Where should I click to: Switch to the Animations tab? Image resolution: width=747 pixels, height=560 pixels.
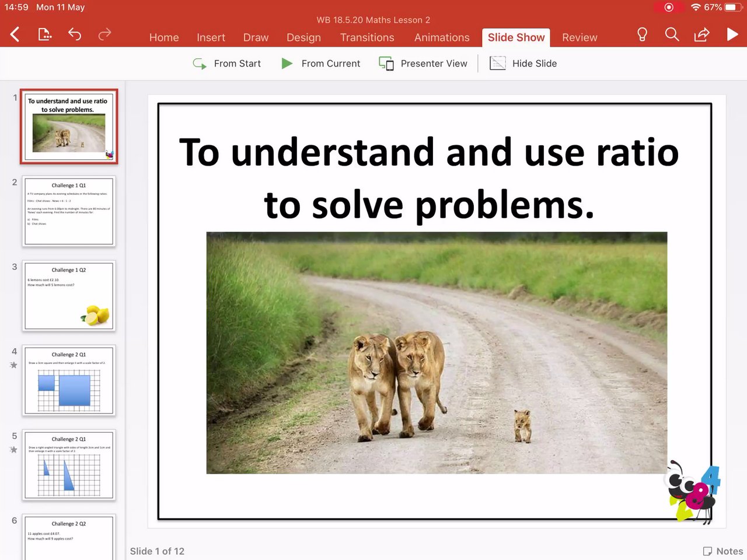442,37
